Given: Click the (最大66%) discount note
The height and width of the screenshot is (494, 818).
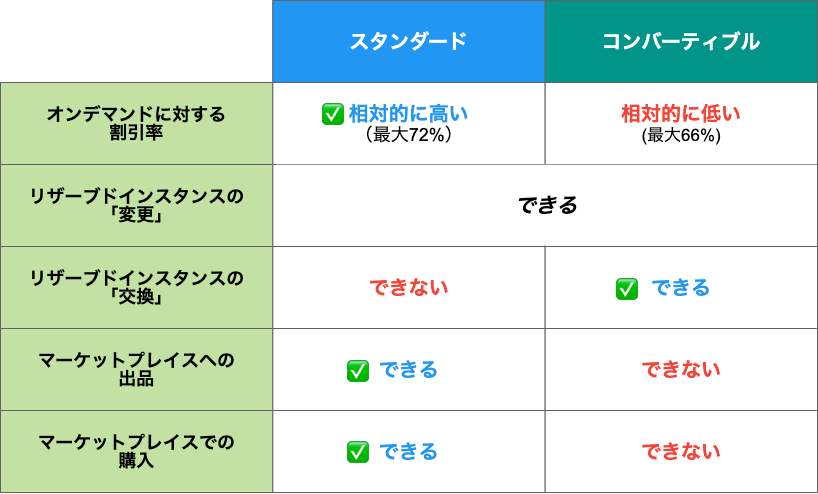Looking at the screenshot, I should [681, 136].
